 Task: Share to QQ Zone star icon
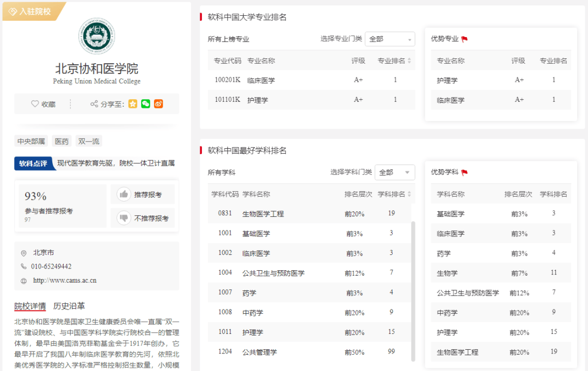(x=133, y=104)
